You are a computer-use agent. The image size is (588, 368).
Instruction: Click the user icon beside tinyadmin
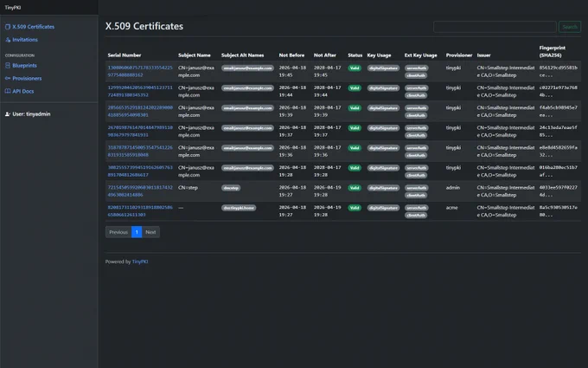[8, 113]
